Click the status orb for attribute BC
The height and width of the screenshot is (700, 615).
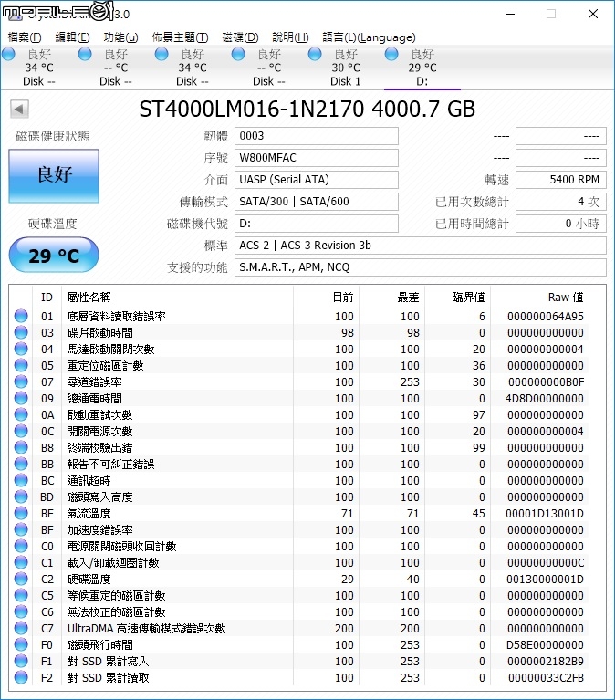tap(21, 480)
